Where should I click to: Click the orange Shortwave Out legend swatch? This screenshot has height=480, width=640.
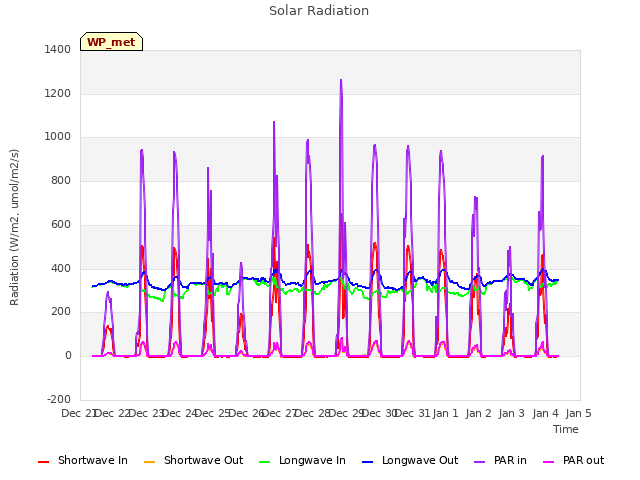pos(149,462)
